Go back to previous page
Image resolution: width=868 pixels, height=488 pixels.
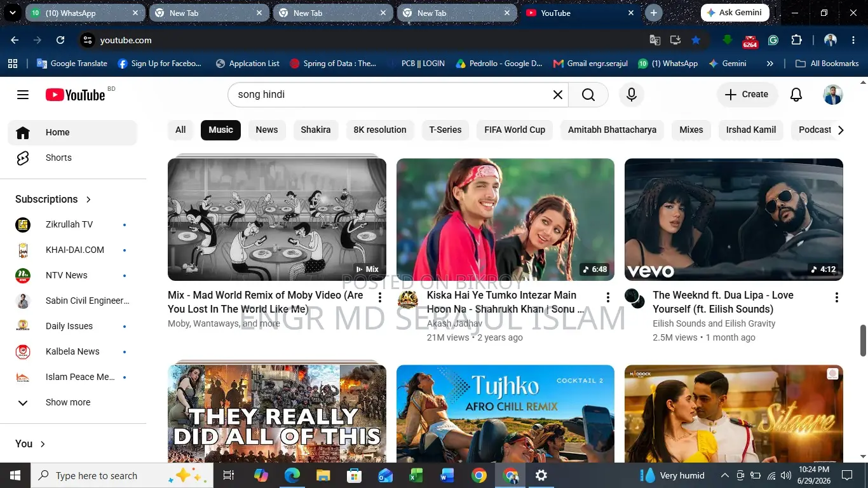coord(15,40)
